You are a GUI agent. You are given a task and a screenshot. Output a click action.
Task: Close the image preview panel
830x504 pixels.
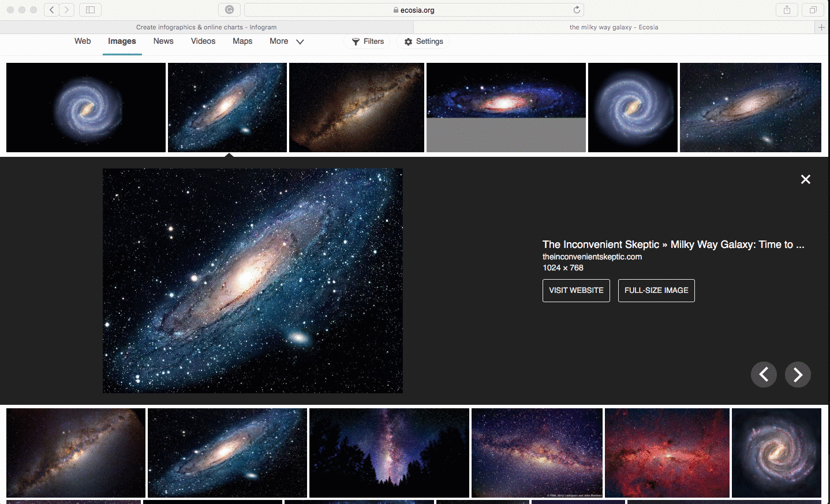[x=805, y=179]
